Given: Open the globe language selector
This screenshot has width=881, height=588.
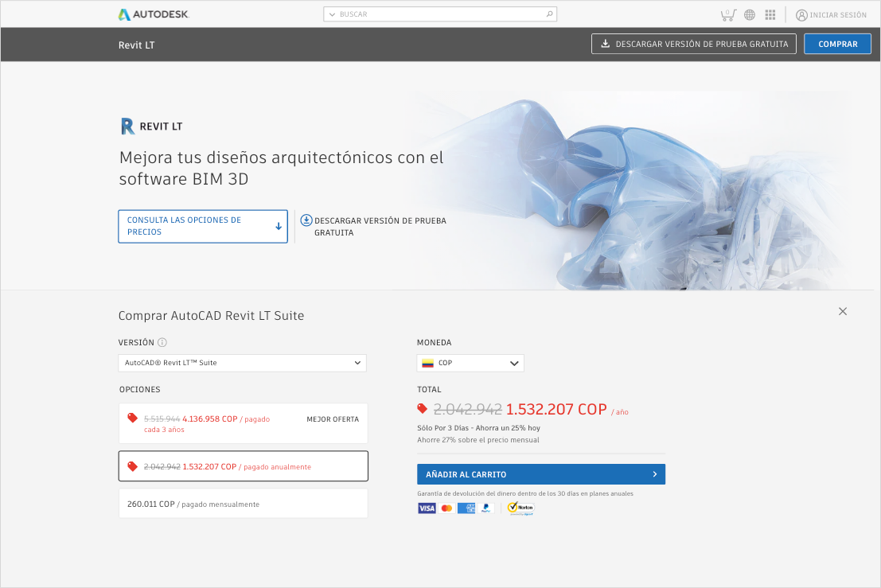Looking at the screenshot, I should (x=750, y=15).
